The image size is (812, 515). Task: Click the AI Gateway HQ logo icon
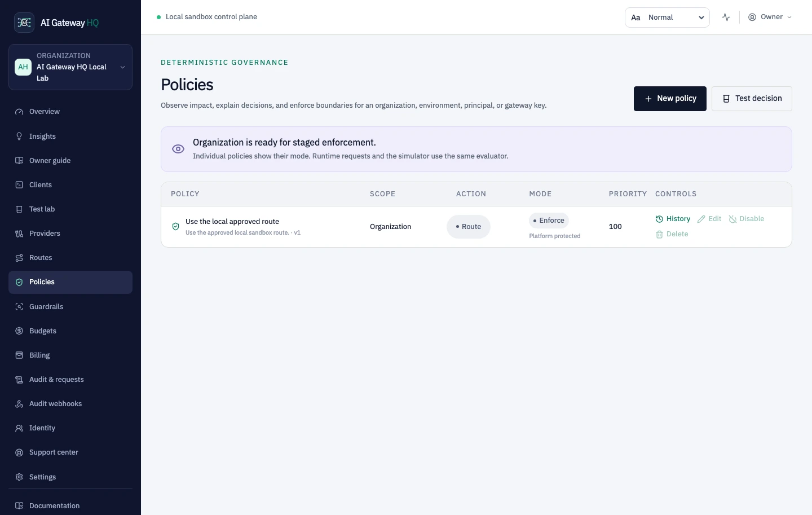click(24, 23)
